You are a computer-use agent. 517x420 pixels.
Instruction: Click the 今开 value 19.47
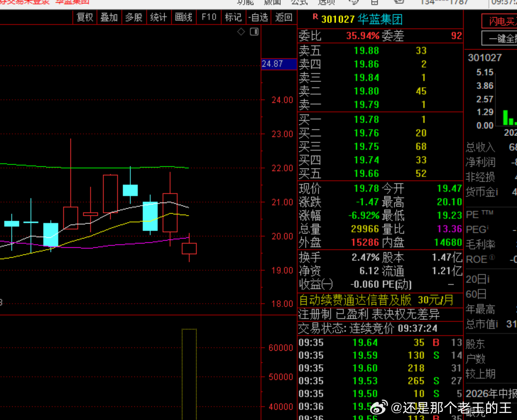pos(449,188)
